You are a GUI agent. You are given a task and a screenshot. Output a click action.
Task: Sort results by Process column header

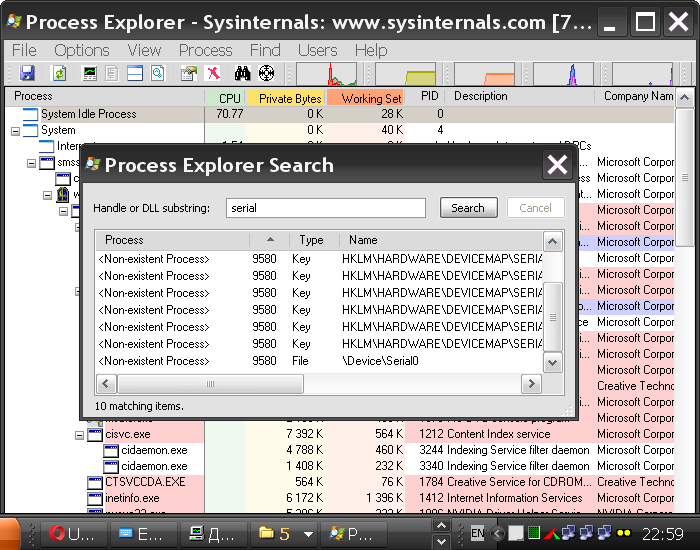pos(173,240)
